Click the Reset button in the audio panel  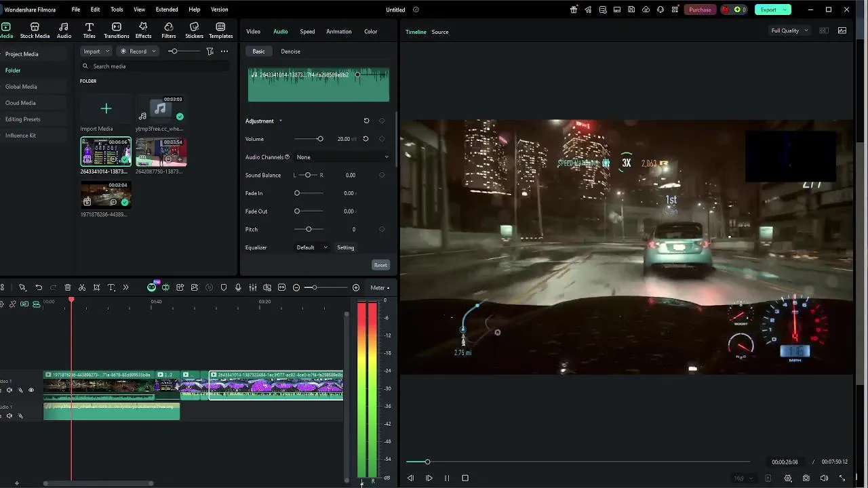(x=380, y=265)
